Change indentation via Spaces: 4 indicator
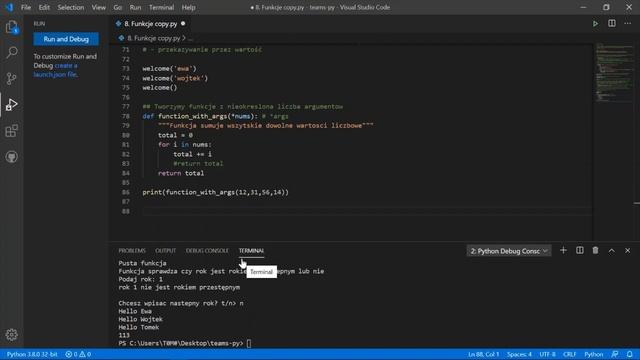This screenshot has height=360, width=640. coord(519,354)
